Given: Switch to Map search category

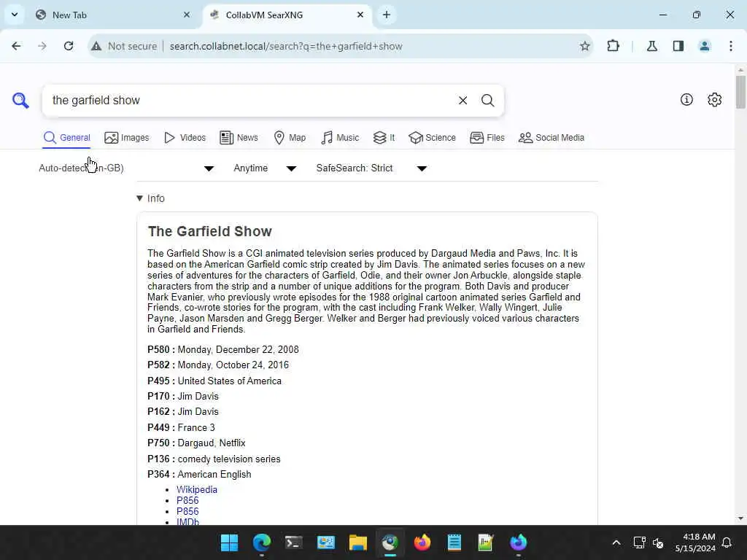Looking at the screenshot, I should coord(290,138).
